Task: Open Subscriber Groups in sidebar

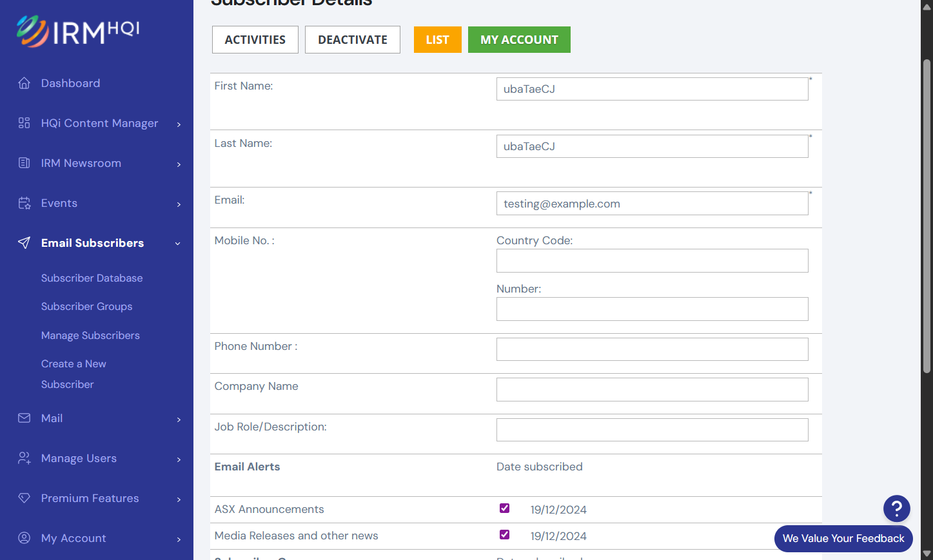Action: (x=87, y=307)
